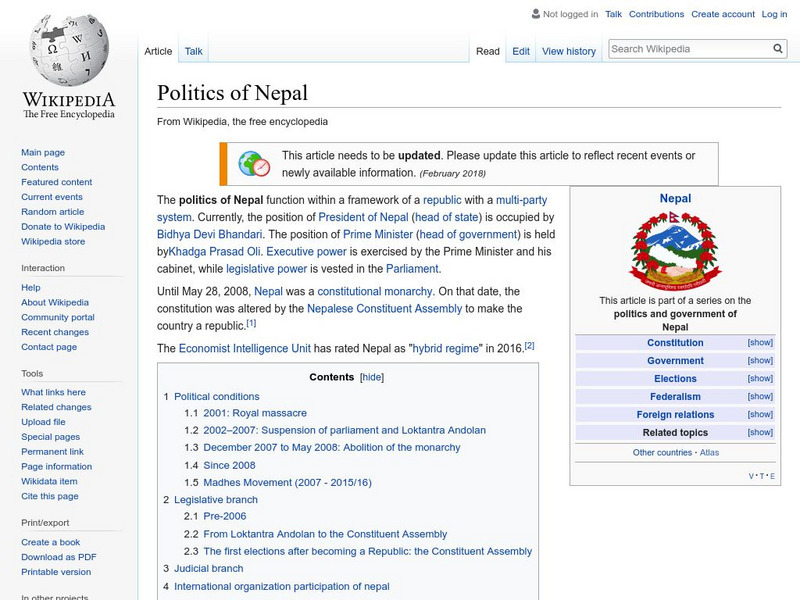Viewport: 800px width, 600px height.
Task: Click Upload file
Action: 43,421
